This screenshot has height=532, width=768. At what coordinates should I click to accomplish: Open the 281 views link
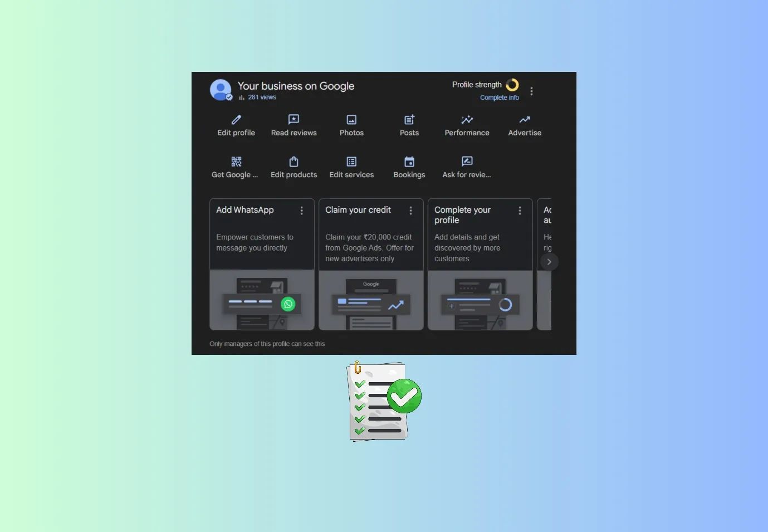(x=262, y=97)
